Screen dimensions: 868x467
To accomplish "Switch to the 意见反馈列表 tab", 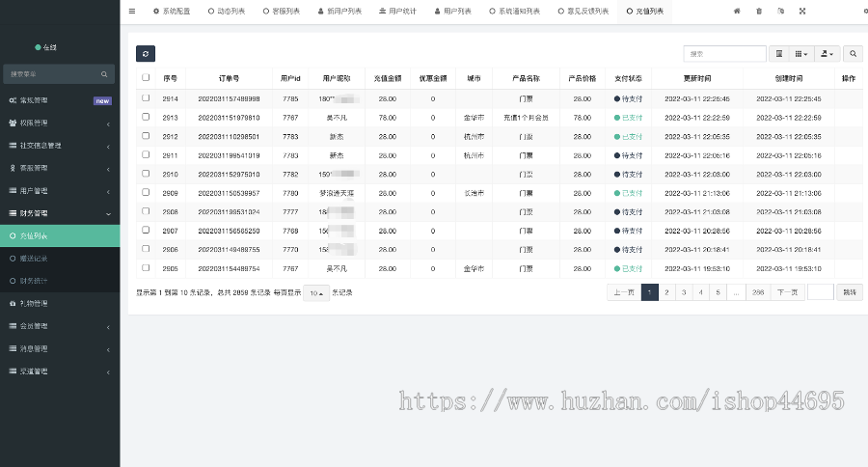I will click(x=583, y=11).
